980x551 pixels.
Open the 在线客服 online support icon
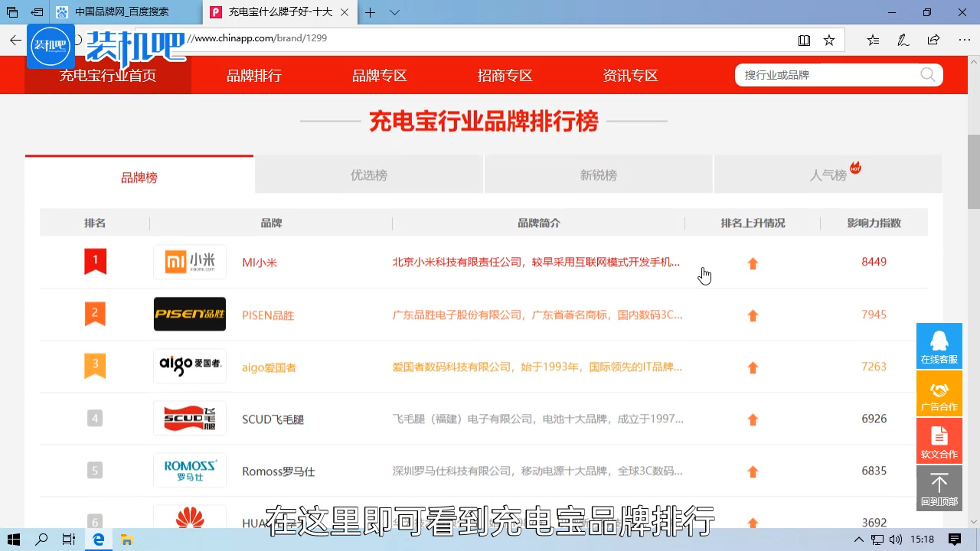point(939,346)
